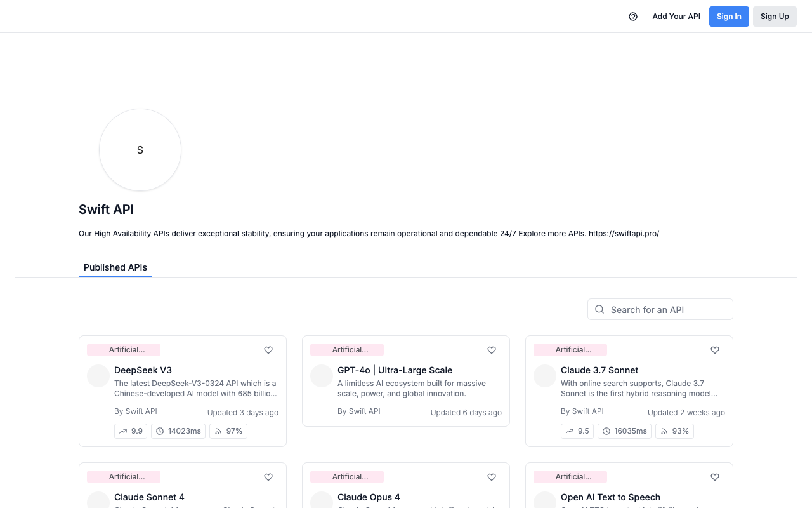Open Open AI Text to Speech title
812x508 pixels.
(x=610, y=497)
